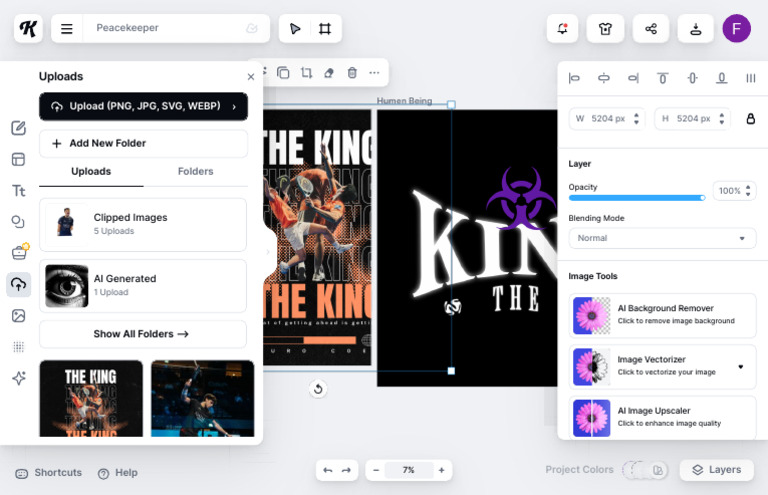Adjust opacity 100% stepper arrows
The image size is (768, 495).
tap(748, 190)
